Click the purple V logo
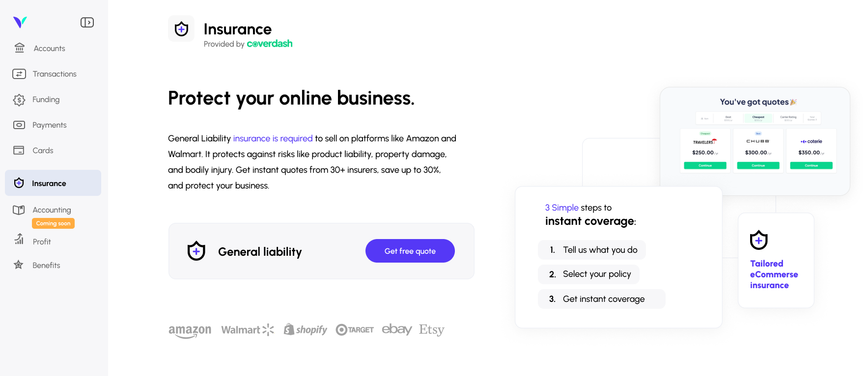The width and height of the screenshot is (868, 376). (x=20, y=22)
